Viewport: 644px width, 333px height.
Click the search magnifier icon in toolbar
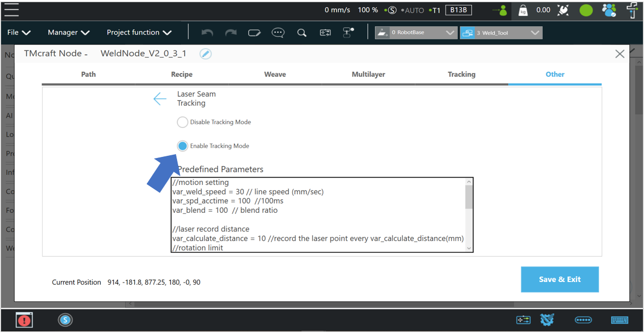click(x=301, y=33)
